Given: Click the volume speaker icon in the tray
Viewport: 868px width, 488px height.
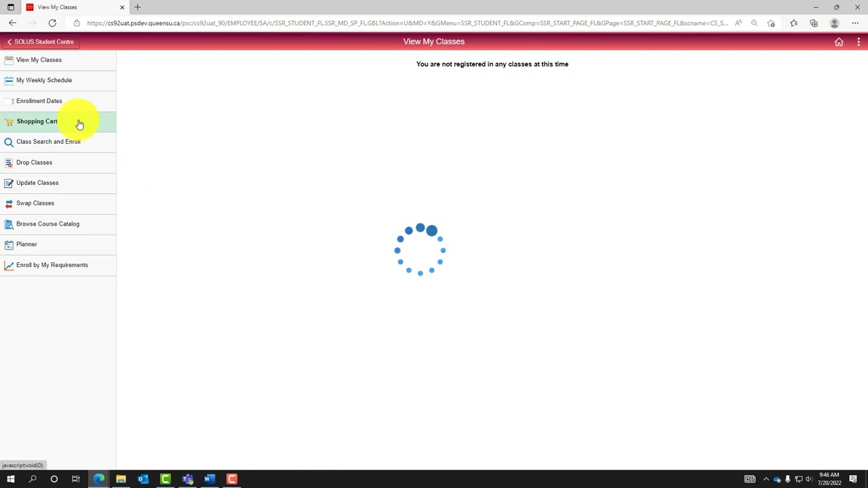Looking at the screenshot, I should 809,479.
